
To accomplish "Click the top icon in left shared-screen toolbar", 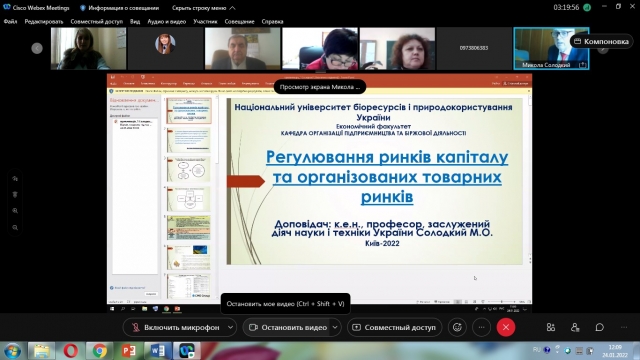I will pyautogui.click(x=15, y=179).
